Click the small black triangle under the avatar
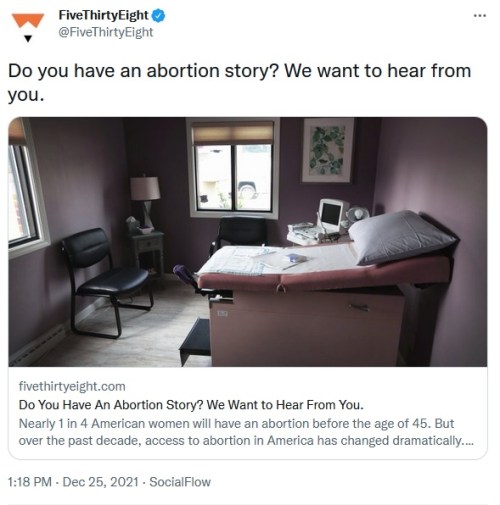 pos(28,39)
